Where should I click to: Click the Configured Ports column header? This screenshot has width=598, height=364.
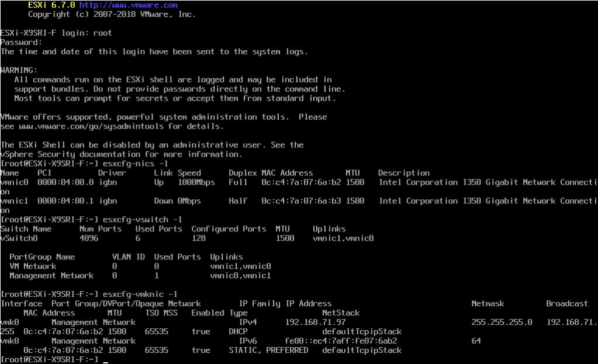point(229,229)
